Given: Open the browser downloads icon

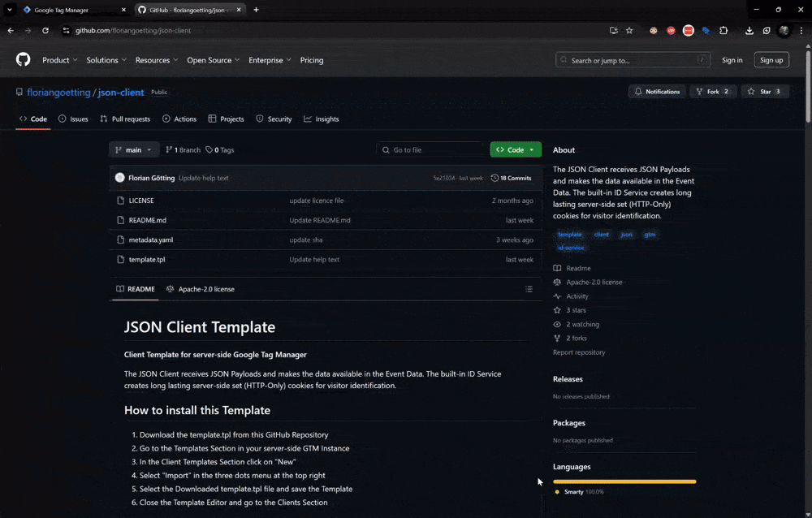Looking at the screenshot, I should (x=749, y=31).
